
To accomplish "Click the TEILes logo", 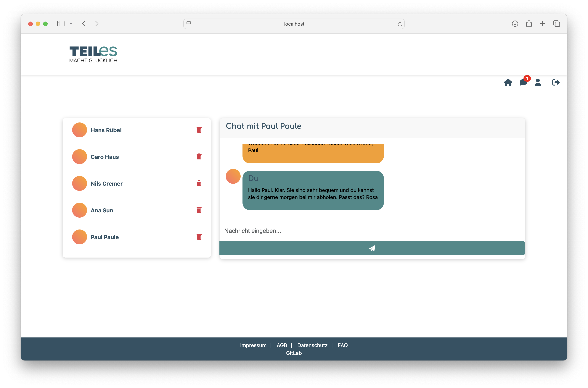I will click(x=93, y=54).
